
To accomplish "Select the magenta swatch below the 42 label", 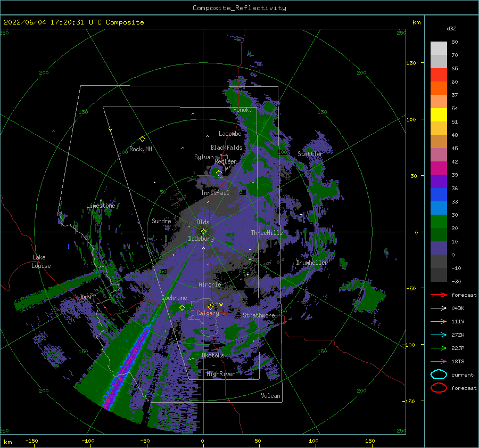I will pyautogui.click(x=439, y=168).
